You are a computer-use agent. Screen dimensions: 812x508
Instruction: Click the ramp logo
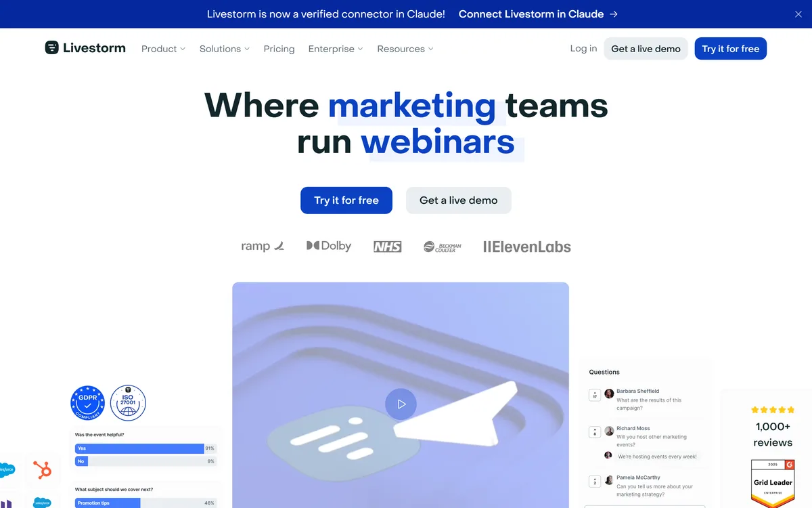pos(263,246)
